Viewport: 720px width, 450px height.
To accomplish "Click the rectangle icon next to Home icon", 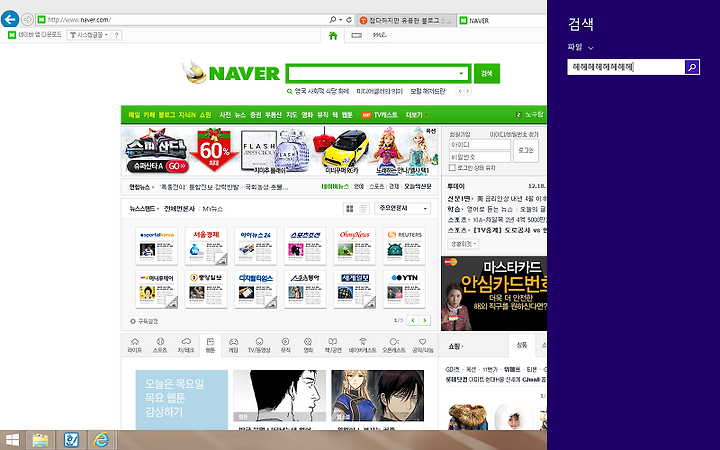I will click(356, 35).
